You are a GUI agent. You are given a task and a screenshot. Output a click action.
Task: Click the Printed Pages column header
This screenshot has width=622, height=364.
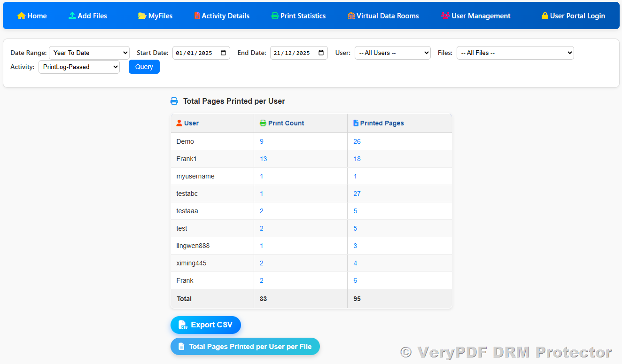tap(381, 124)
